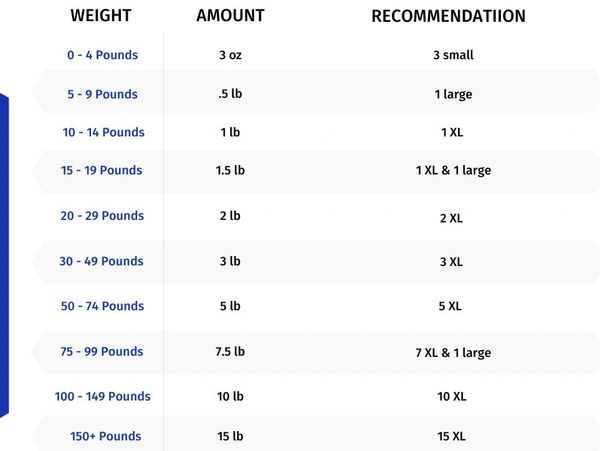Click the WEIGHT column header
The width and height of the screenshot is (600, 451).
click(101, 16)
